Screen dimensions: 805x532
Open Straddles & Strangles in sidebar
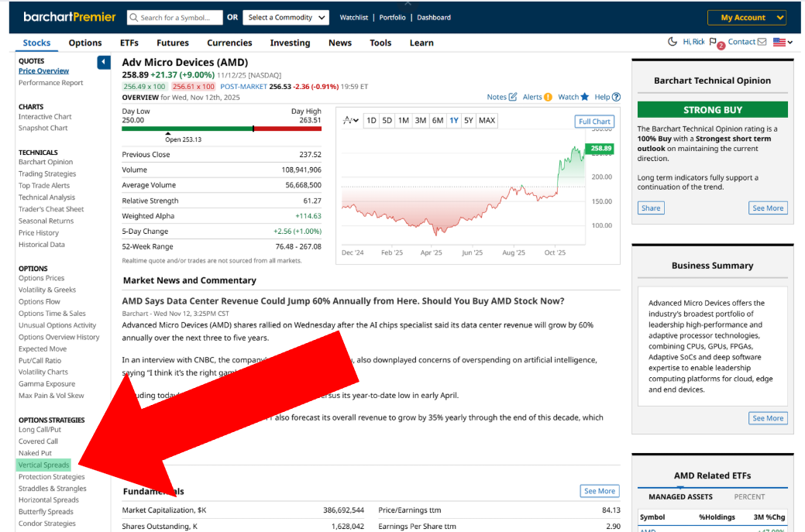pos(53,489)
